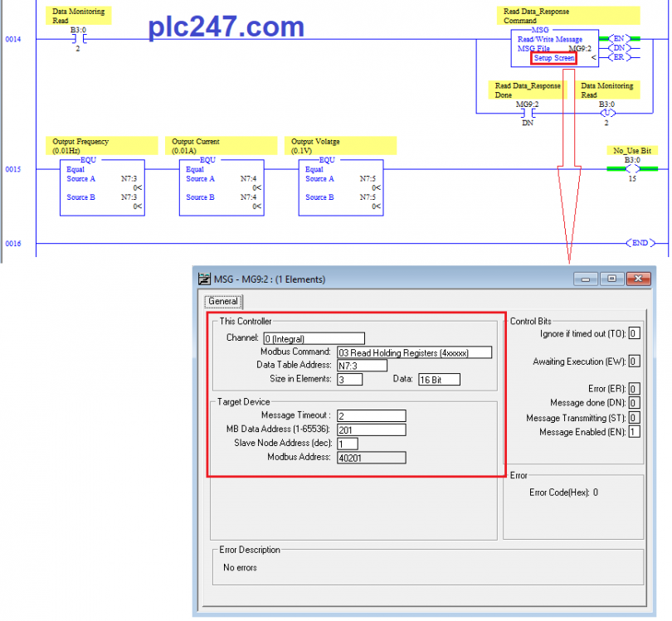Close the MSG - MG9:2 dialog
Image resolution: width=672 pixels, height=621 pixels.
(638, 279)
